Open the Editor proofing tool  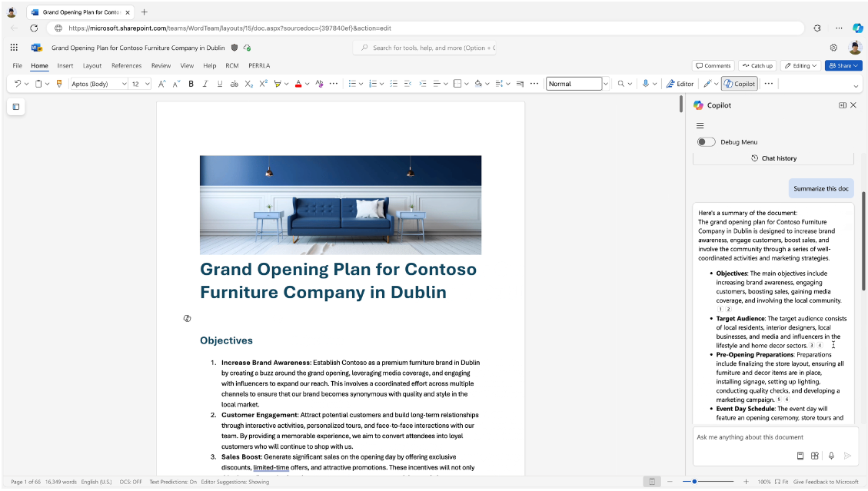680,84
